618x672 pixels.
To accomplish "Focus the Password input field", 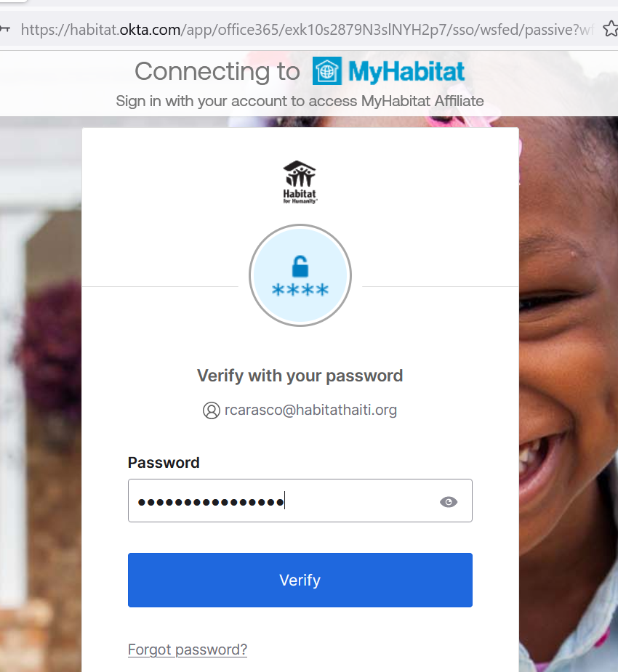I will pyautogui.click(x=284, y=501).
